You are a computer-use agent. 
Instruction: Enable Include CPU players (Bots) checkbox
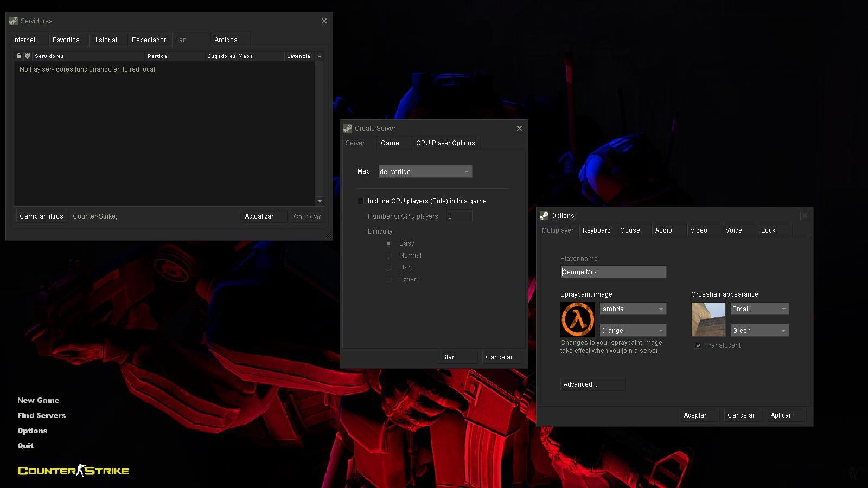pyautogui.click(x=361, y=201)
